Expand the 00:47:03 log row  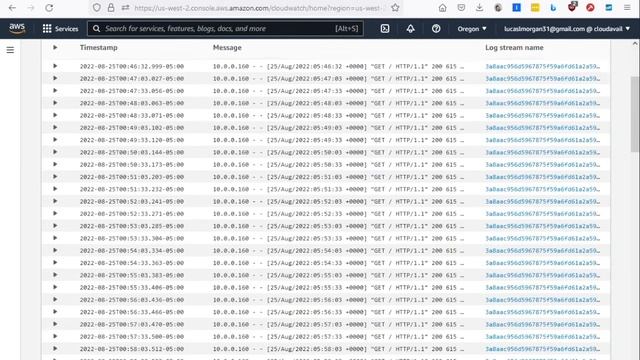click(55, 78)
